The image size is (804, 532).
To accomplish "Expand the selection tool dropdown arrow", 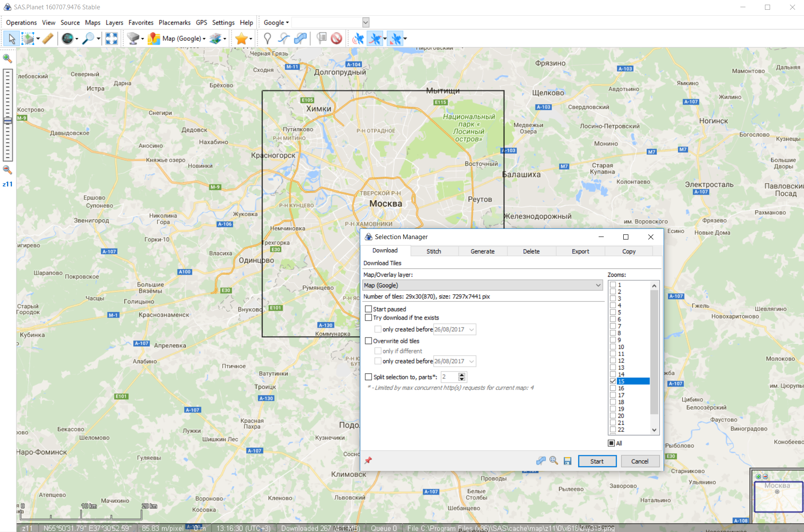I will pyautogui.click(x=38, y=39).
